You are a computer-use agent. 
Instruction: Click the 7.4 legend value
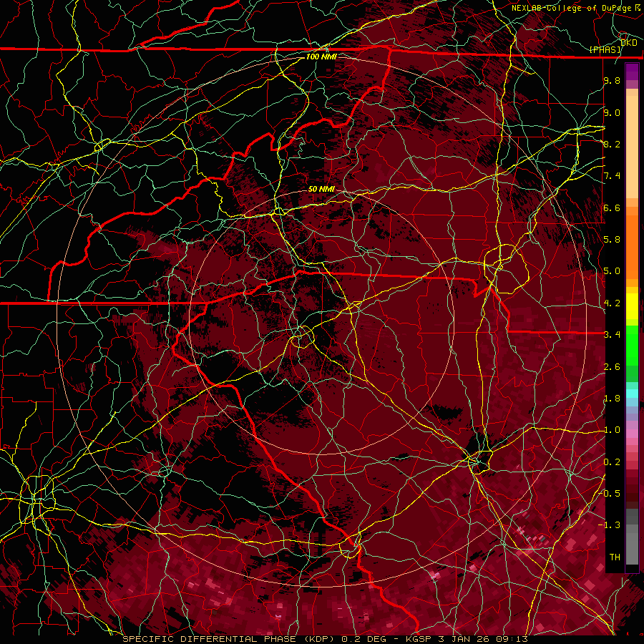[x=612, y=176]
